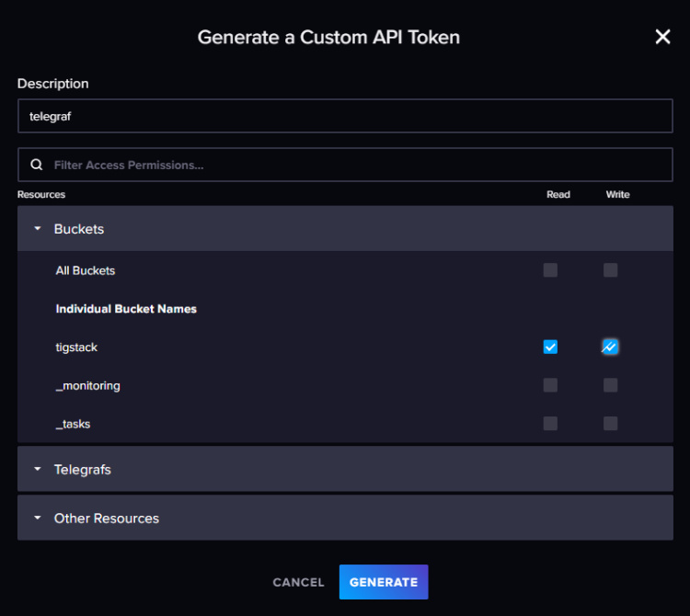Check Write permission for _monitoring bucket
Image resolution: width=690 pixels, height=616 pixels.
pos(610,385)
